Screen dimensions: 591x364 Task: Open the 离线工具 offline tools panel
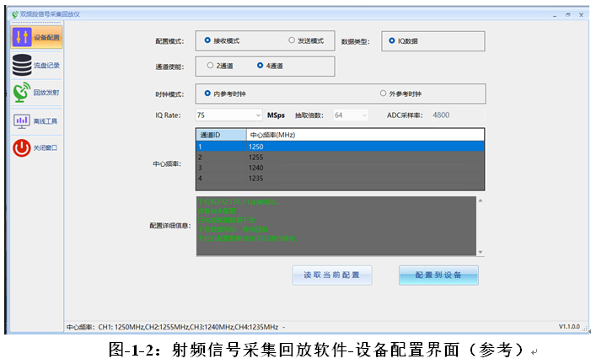pyautogui.click(x=35, y=120)
